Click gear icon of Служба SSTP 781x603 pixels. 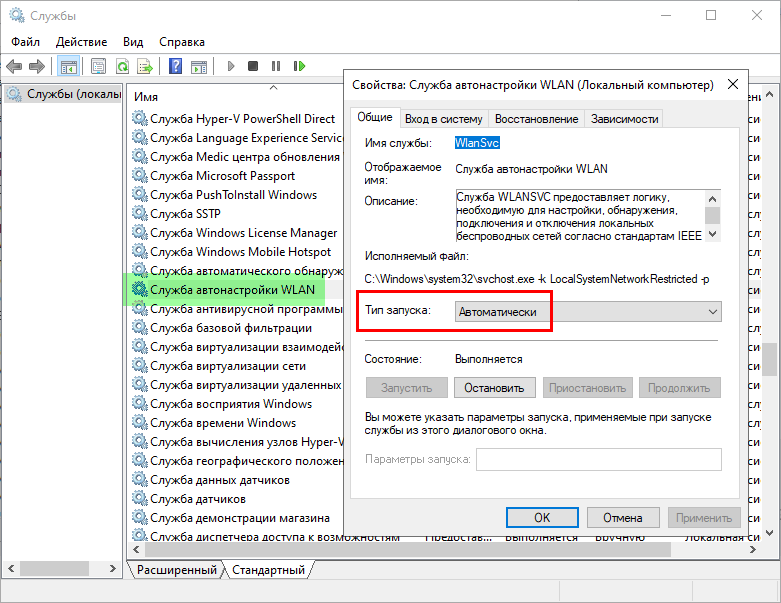(x=139, y=213)
